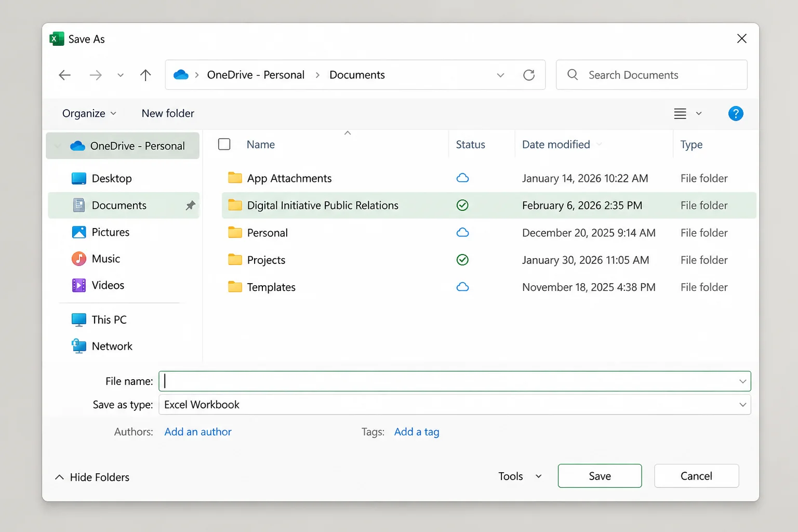Click date 'December 20, 2025 9:14 AM'
The width and height of the screenshot is (798, 532).
(x=589, y=233)
